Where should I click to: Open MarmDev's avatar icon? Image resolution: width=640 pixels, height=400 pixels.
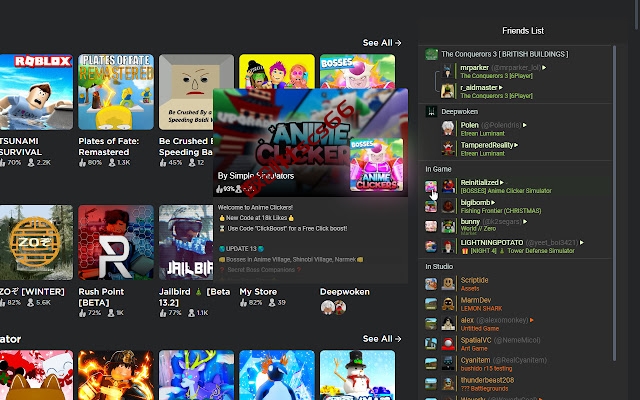coord(448,304)
